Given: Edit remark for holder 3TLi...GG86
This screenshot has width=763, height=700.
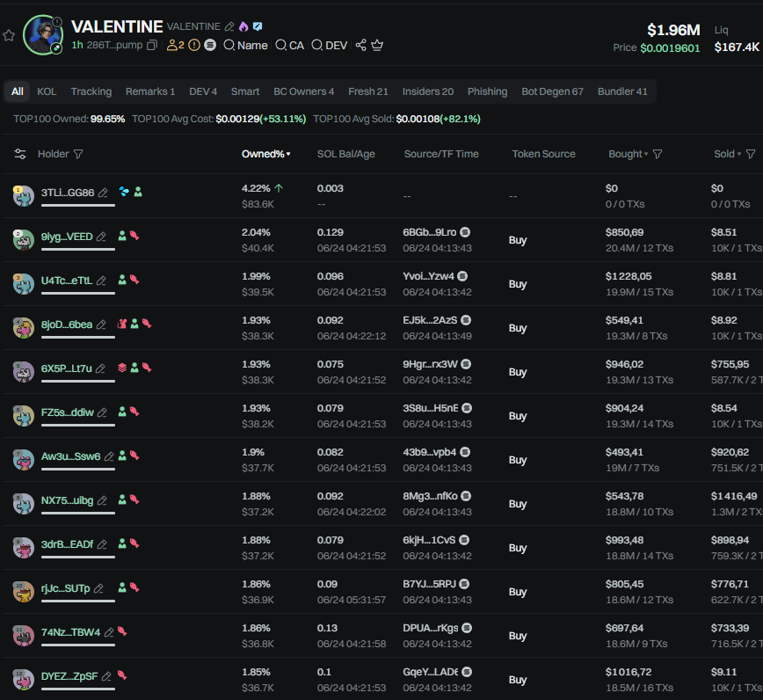Looking at the screenshot, I should pyautogui.click(x=103, y=193).
